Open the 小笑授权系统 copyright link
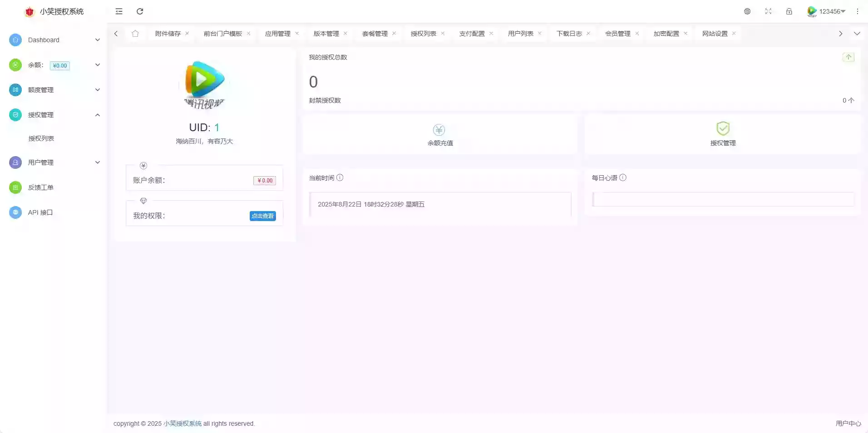This screenshot has height=433, width=868. point(181,423)
